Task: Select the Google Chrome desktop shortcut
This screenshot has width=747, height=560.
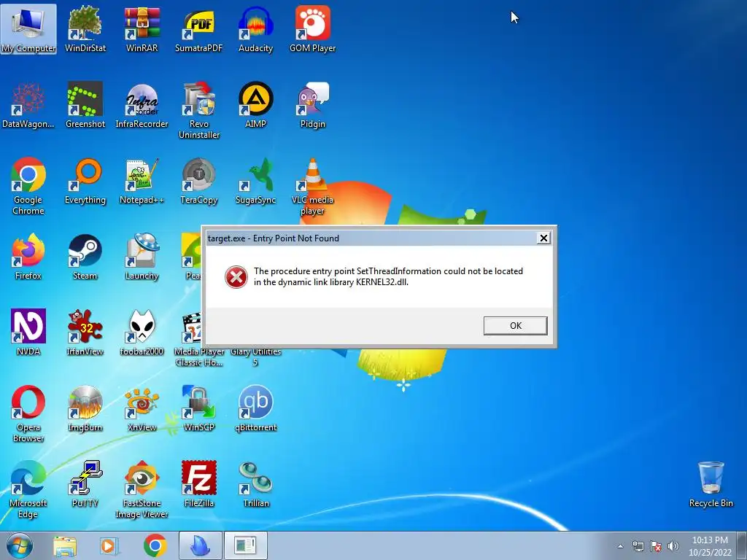Action: [28, 186]
